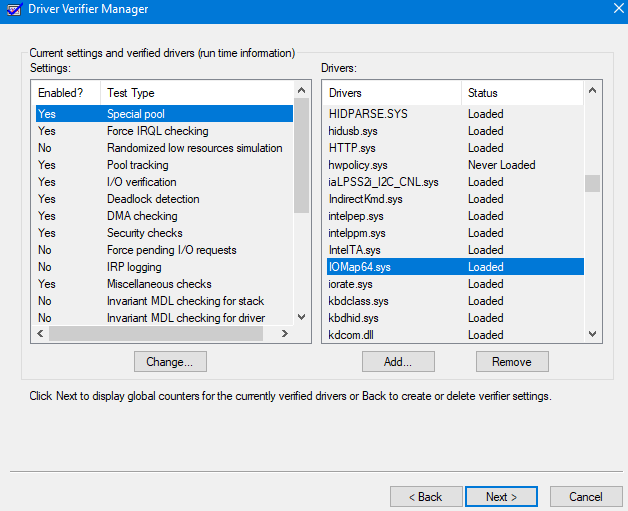Click the drivers list scrollbar thumb
Image resolution: width=628 pixels, height=511 pixels.
click(x=592, y=183)
